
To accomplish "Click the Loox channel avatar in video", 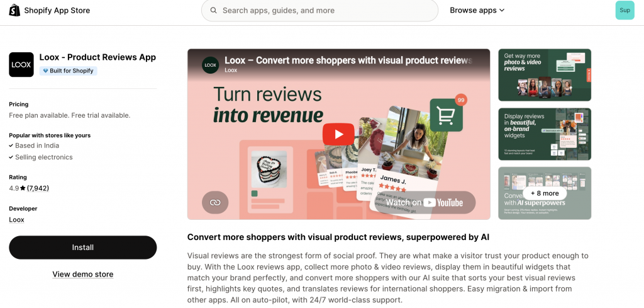I will pos(210,65).
